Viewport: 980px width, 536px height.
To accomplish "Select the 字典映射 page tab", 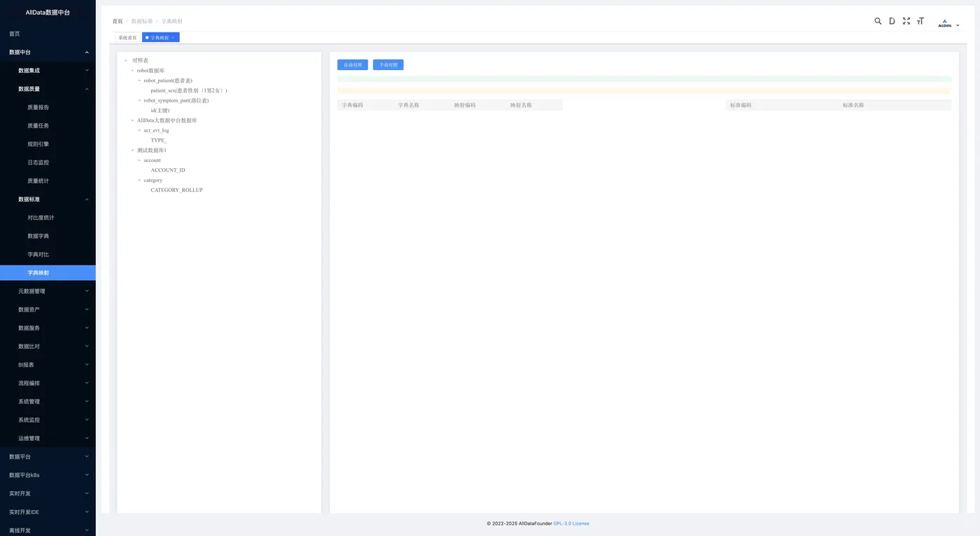I will 160,37.
